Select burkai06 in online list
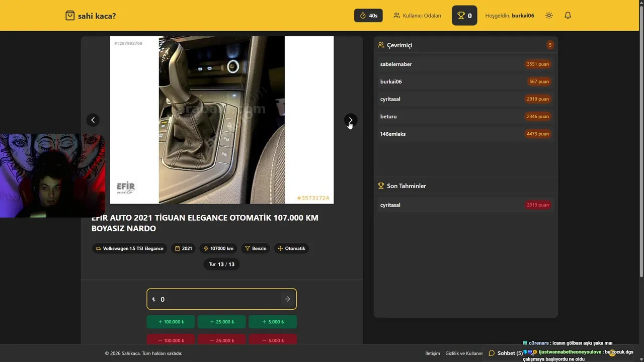Image resolution: width=644 pixels, height=362 pixels. coord(465,81)
